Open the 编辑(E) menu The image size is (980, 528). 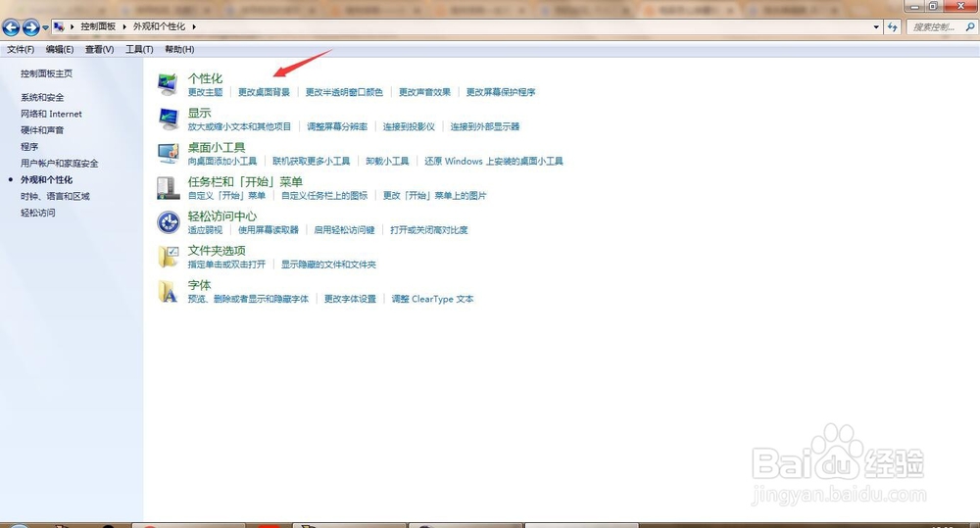coord(60,49)
